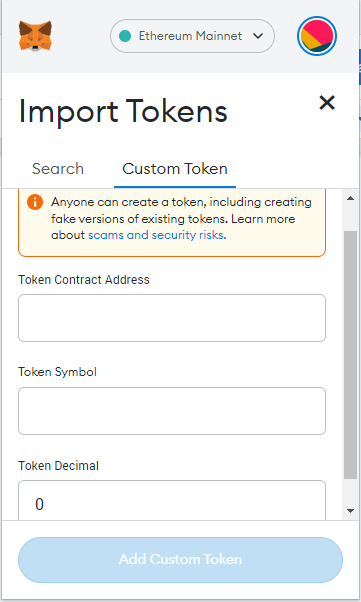Switch to the Search tab
Image resolution: width=361 pixels, height=602 pixels.
point(58,169)
